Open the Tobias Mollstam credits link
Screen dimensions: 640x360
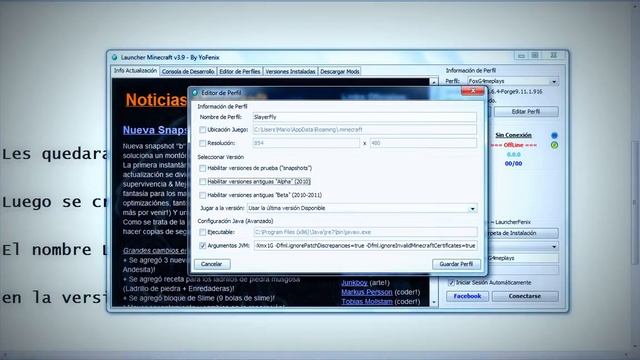(x=367, y=302)
